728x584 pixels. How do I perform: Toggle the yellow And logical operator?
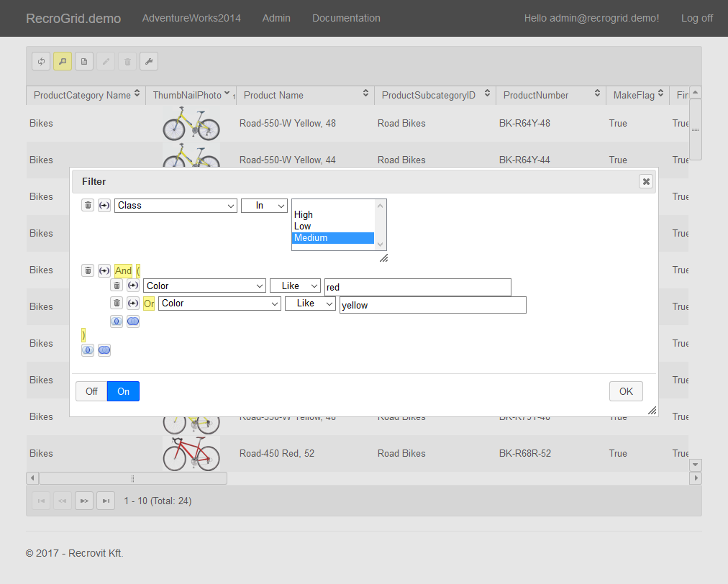coord(123,270)
